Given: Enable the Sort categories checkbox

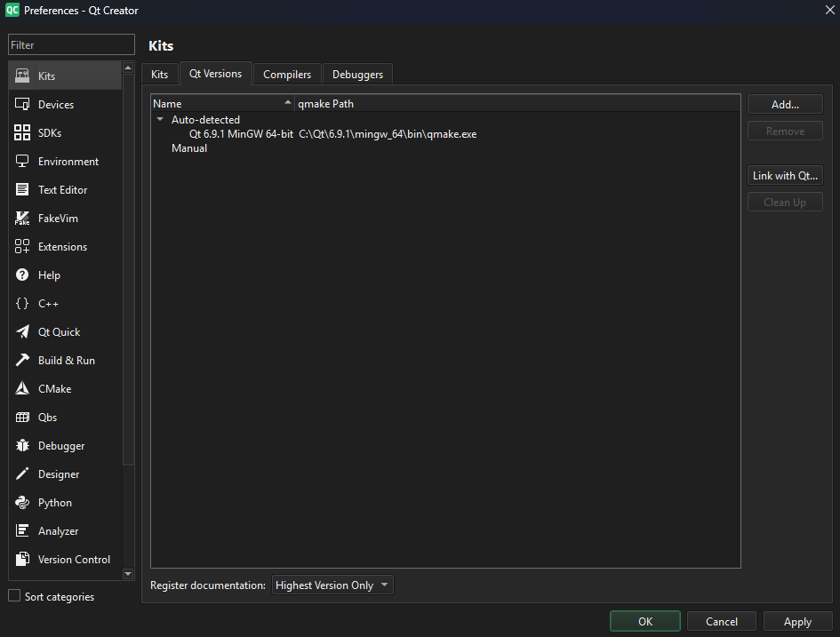Looking at the screenshot, I should 14,596.
